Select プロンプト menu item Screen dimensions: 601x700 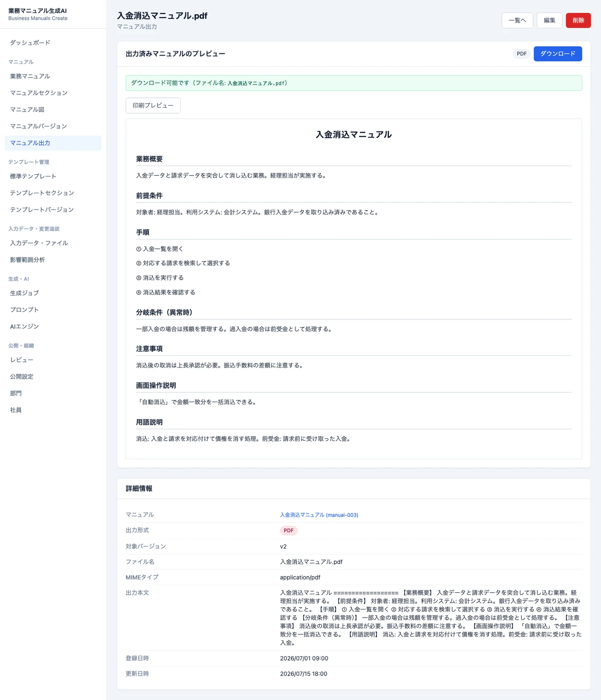53,309
